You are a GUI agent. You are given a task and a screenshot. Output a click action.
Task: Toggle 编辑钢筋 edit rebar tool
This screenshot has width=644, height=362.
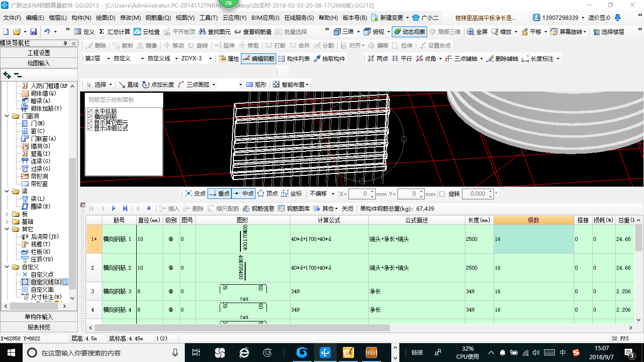click(x=258, y=59)
